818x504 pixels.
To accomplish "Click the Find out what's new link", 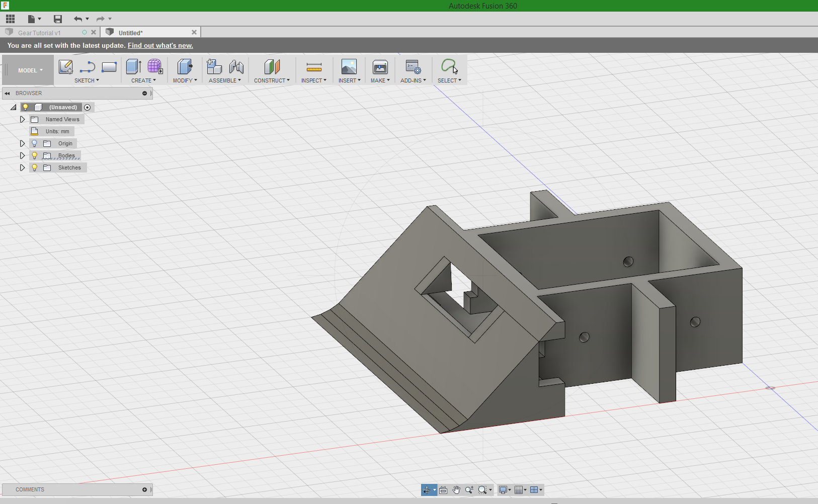I will click(160, 45).
